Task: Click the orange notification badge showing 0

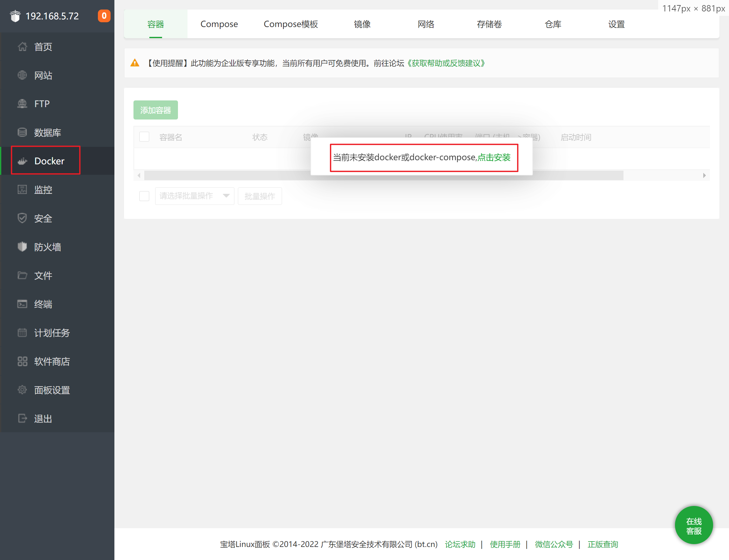Action: pyautogui.click(x=104, y=16)
